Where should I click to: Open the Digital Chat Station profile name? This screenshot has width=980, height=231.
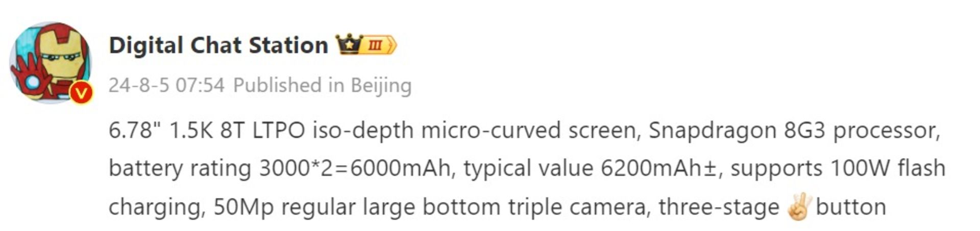pos(218,45)
